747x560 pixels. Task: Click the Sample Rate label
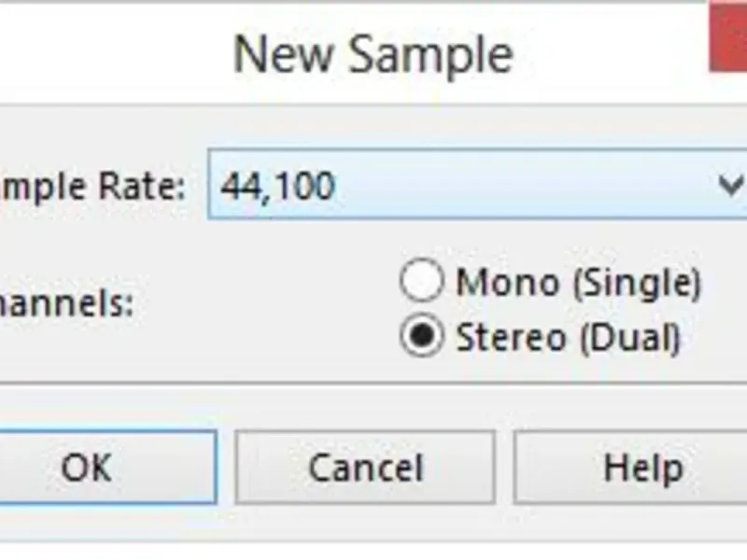(x=92, y=187)
